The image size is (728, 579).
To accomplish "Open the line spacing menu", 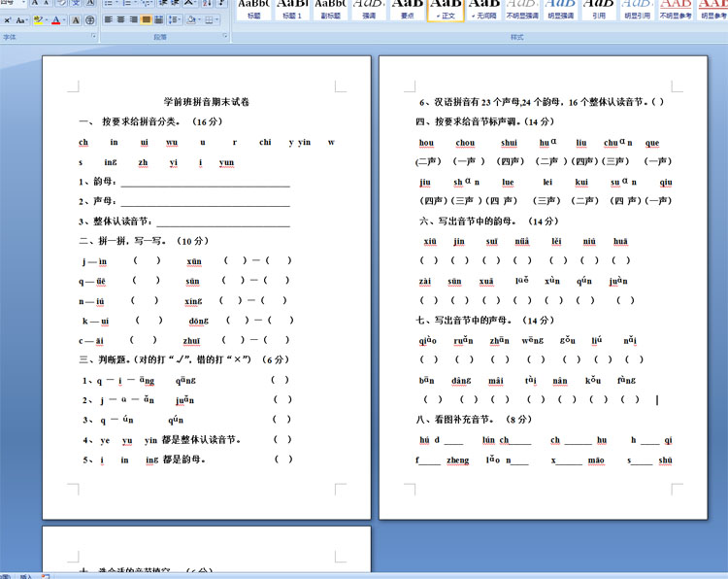I will point(174,19).
